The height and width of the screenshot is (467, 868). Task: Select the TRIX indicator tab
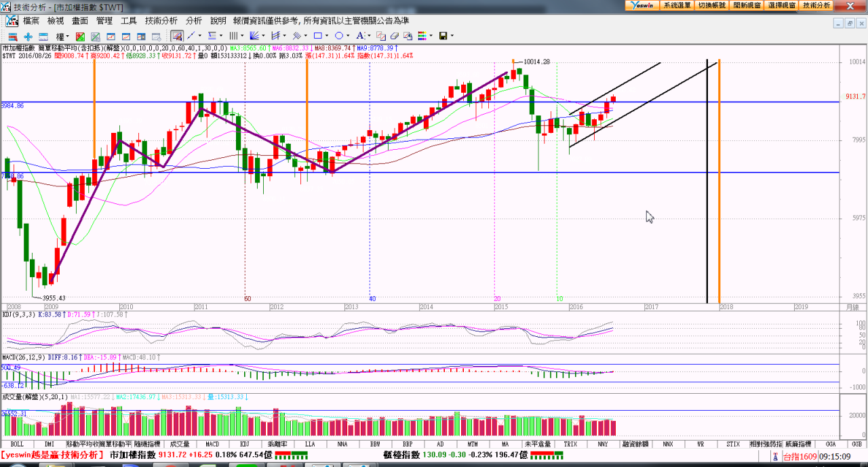click(x=570, y=444)
